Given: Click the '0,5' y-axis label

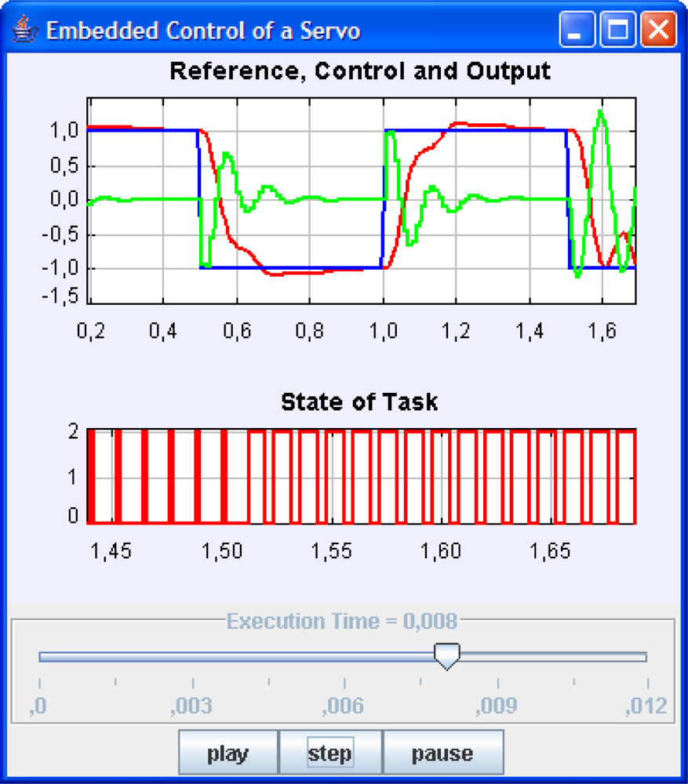Looking at the screenshot, I should (64, 165).
